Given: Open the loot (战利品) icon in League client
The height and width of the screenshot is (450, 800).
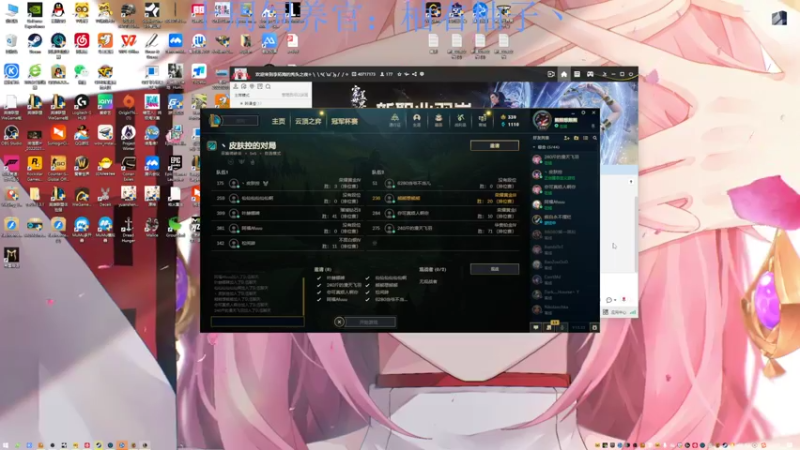Looking at the screenshot, I should (x=460, y=119).
